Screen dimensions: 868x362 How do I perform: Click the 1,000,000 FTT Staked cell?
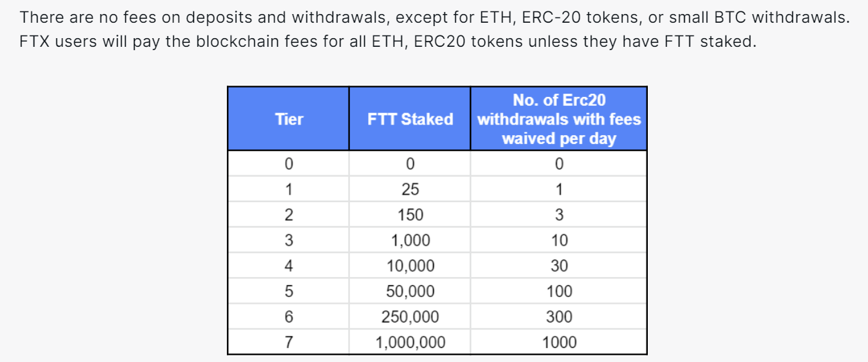(410, 343)
